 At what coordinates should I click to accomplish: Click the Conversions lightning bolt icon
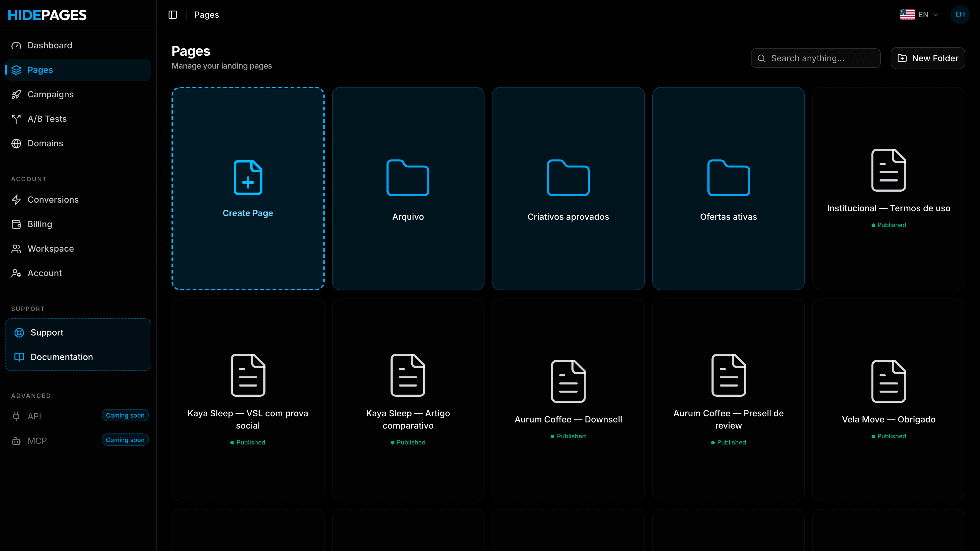(16, 200)
